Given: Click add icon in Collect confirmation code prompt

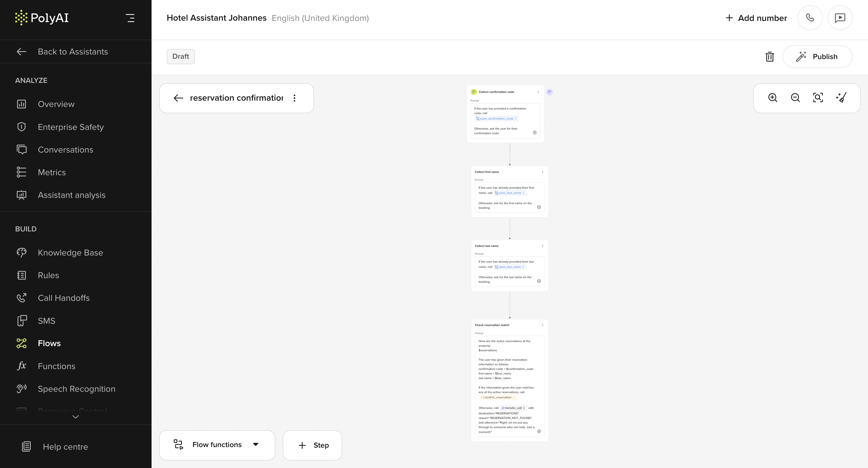Looking at the screenshot, I should [x=535, y=133].
